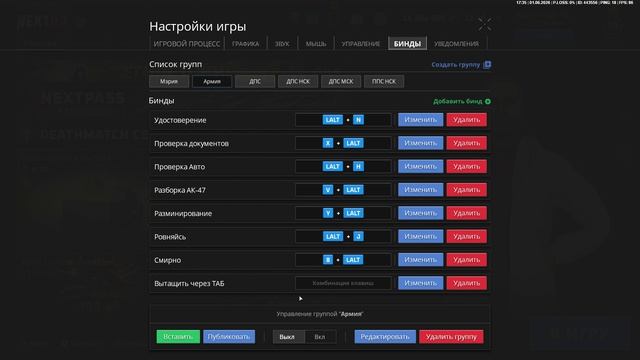Viewport: 640px width, 360px height.
Task: Click the Разминирование bind name
Action: click(x=183, y=213)
